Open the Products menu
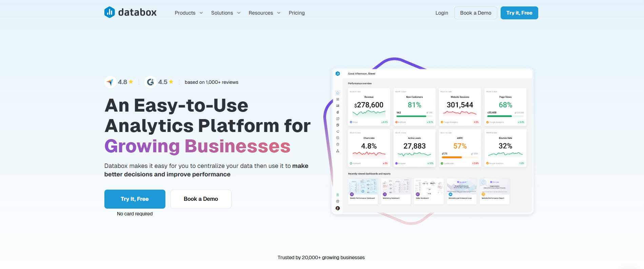644x269 pixels. point(185,13)
